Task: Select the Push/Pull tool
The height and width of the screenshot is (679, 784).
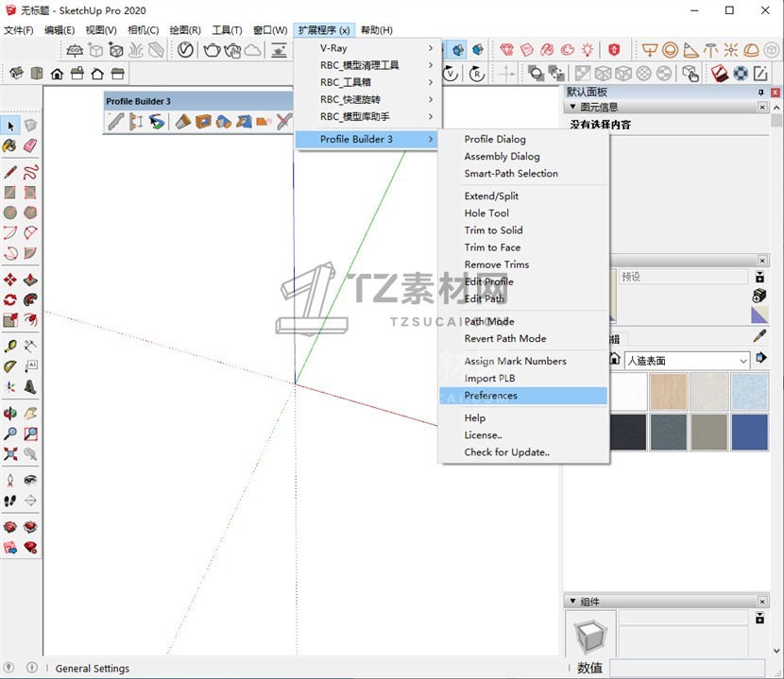Action: (x=30, y=279)
